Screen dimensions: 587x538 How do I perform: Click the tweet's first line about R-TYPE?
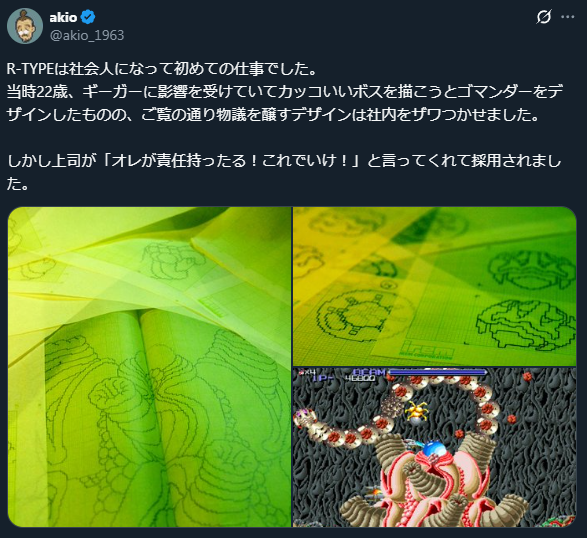click(x=162, y=69)
